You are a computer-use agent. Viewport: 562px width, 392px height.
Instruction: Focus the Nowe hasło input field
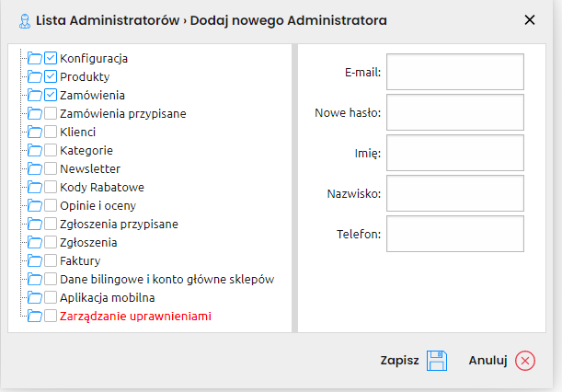click(455, 112)
